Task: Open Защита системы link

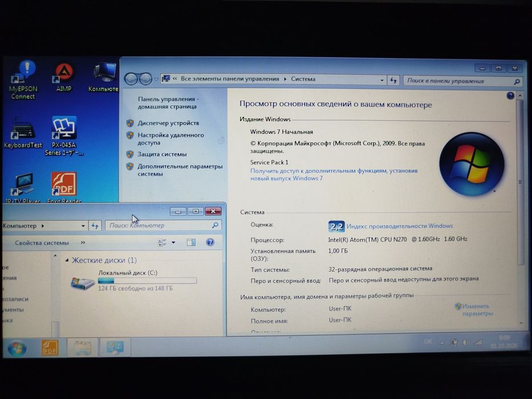Action: pyautogui.click(x=162, y=154)
